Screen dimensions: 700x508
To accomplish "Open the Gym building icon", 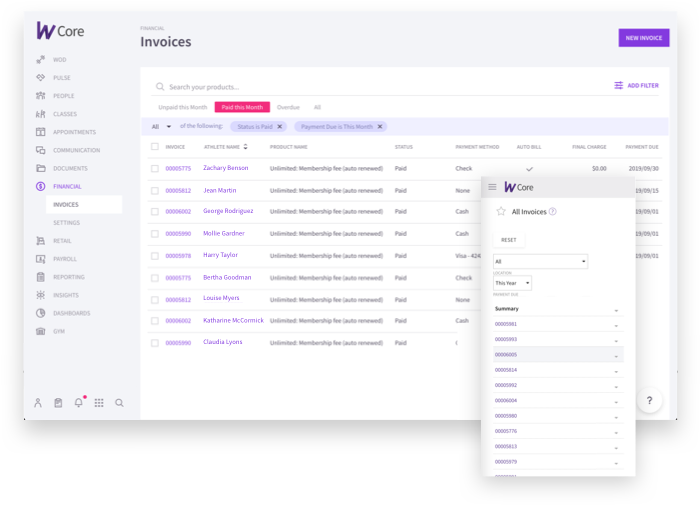I will pos(41,331).
